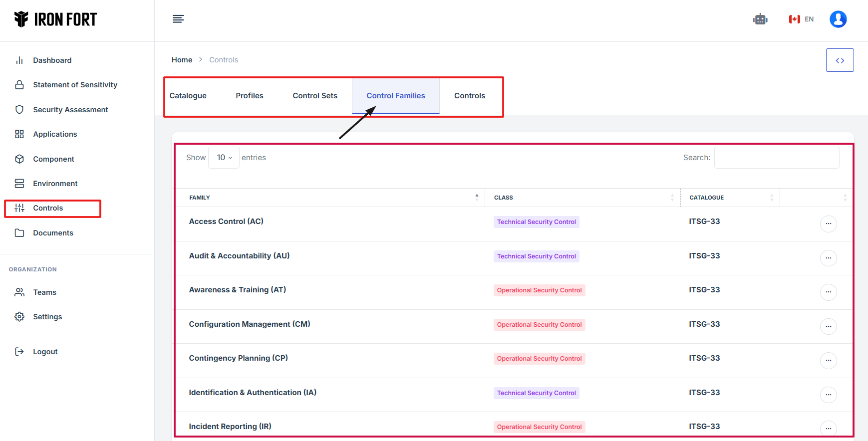Click the code view toggle button
This screenshot has width=868, height=441.
pos(840,60)
